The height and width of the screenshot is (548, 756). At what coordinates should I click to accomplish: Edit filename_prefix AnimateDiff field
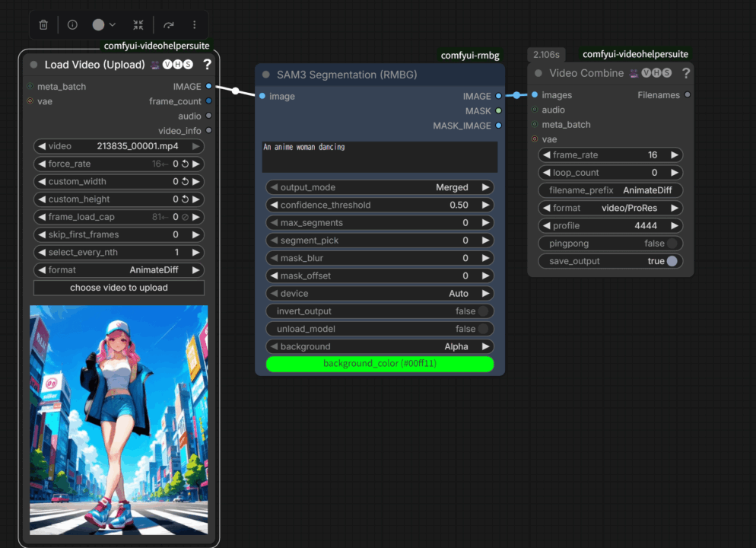(611, 190)
